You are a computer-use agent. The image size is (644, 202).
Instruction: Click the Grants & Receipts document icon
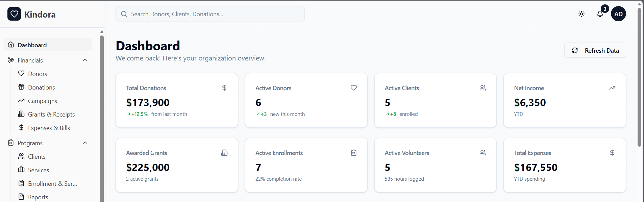(x=21, y=114)
